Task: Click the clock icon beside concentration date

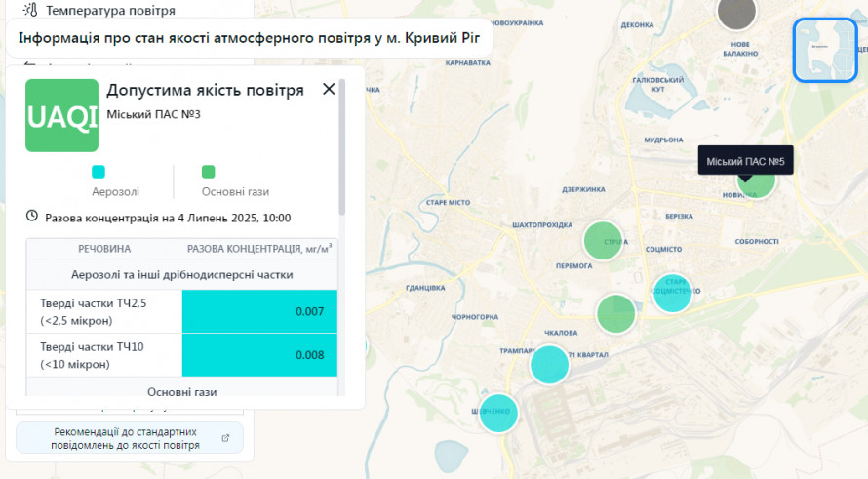Action: tap(32, 216)
